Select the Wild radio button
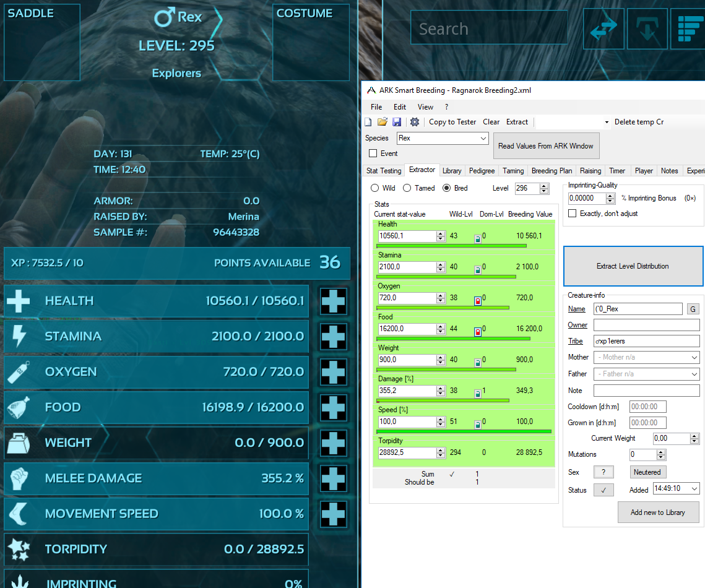 [374, 188]
